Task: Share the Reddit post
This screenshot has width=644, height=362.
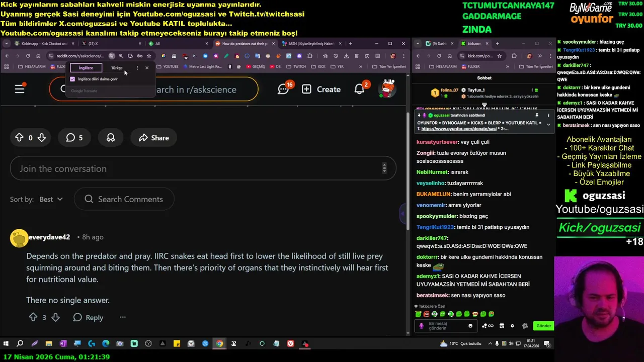Action: [154, 138]
